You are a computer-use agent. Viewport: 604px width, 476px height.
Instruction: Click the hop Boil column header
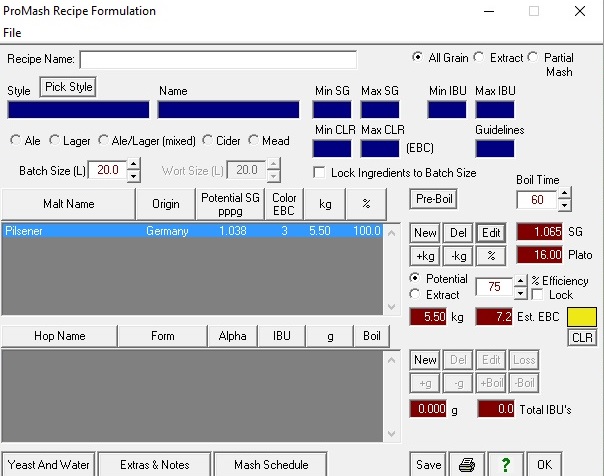pyautogui.click(x=371, y=336)
